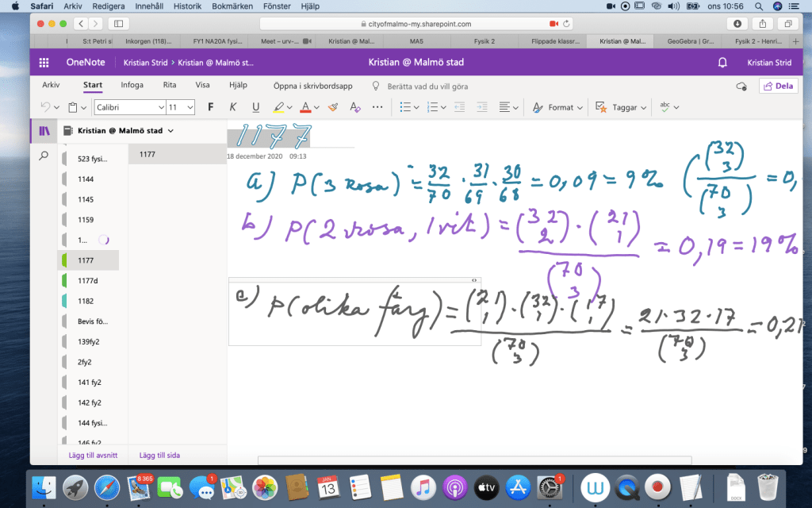Open the notifications bell
The width and height of the screenshot is (812, 508).
coord(722,62)
